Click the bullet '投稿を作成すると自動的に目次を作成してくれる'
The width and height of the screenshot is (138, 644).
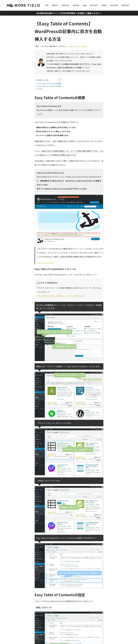pyautogui.click(x=56, y=128)
